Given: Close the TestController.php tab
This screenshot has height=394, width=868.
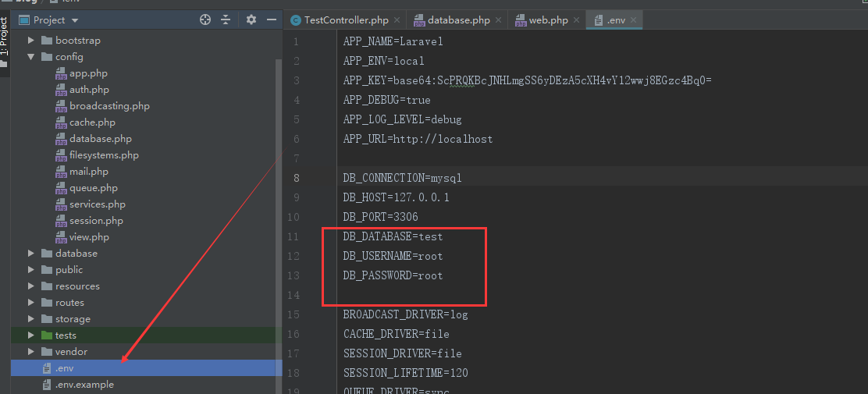Looking at the screenshot, I should coord(397,20).
